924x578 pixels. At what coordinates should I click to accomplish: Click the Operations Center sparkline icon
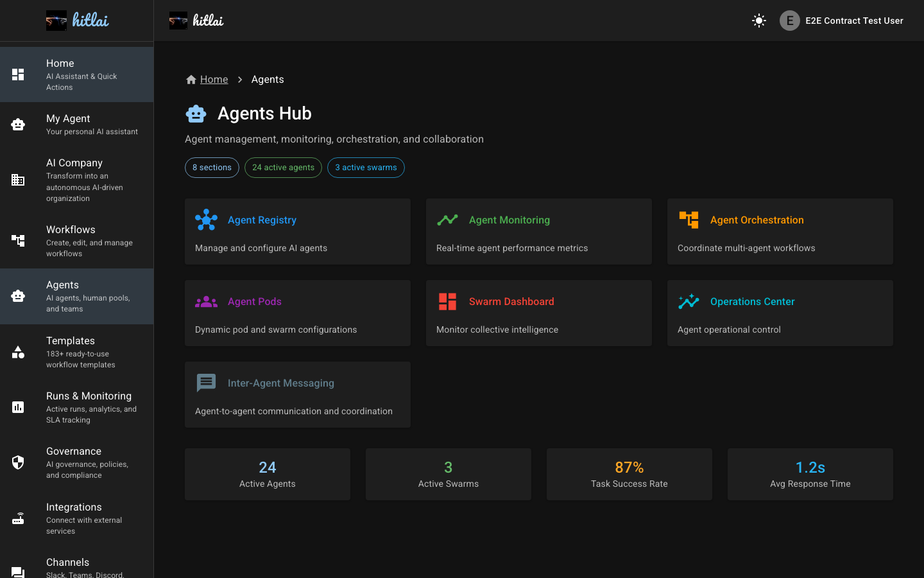[x=689, y=301]
